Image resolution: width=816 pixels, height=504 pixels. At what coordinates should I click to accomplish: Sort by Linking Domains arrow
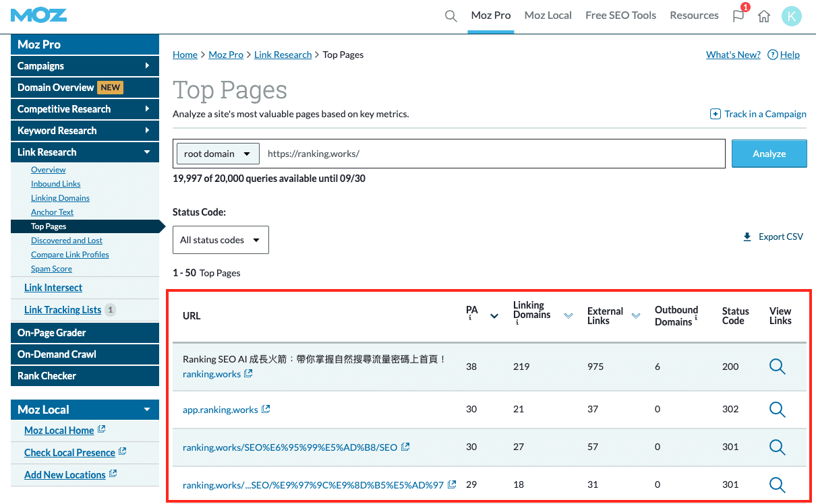[569, 316]
